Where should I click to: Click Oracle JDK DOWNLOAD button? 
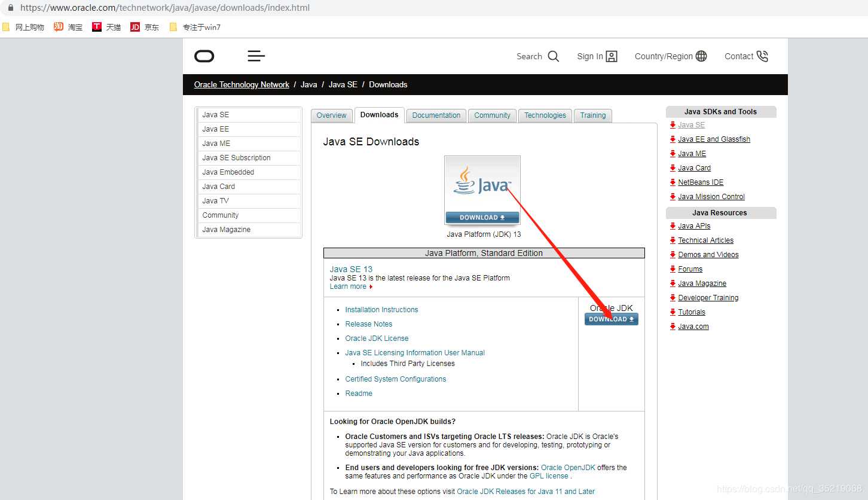click(x=612, y=319)
